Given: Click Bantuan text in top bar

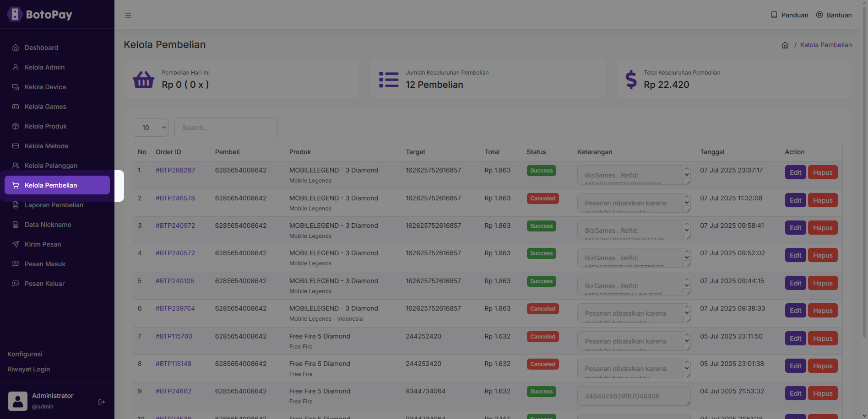Looking at the screenshot, I should tap(839, 15).
